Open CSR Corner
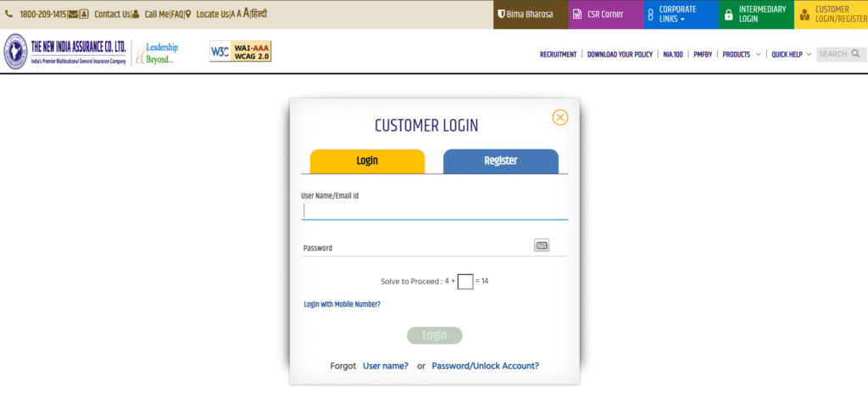Image resolution: width=868 pixels, height=398 pixels. coord(605,14)
